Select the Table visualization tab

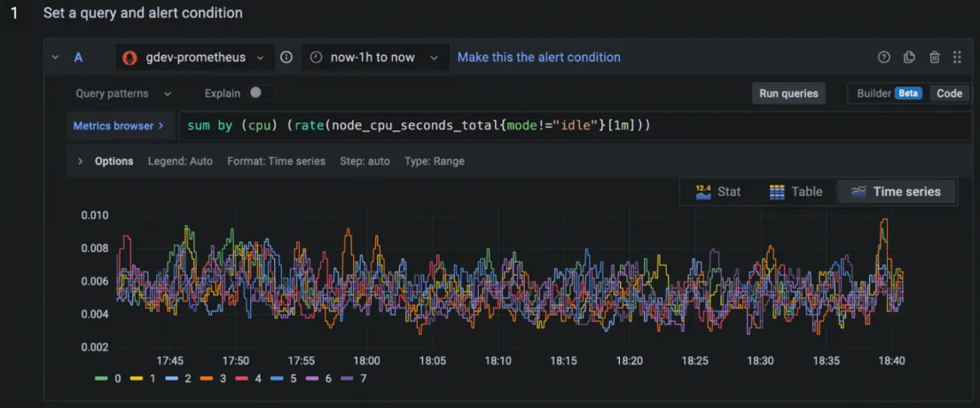(796, 192)
